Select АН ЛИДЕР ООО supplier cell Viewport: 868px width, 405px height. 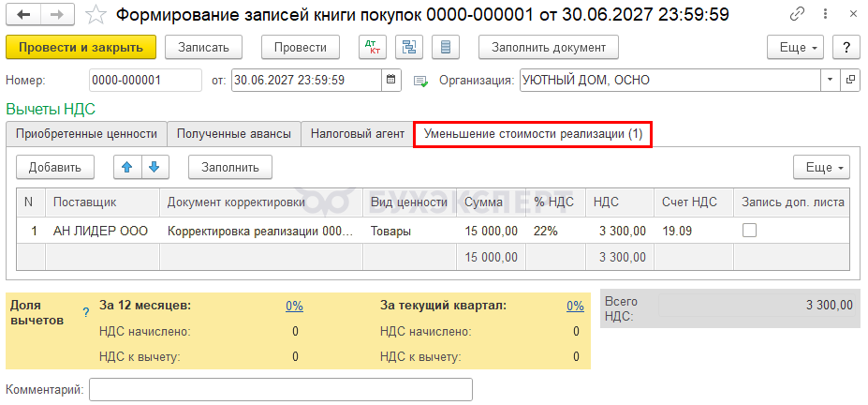click(102, 231)
